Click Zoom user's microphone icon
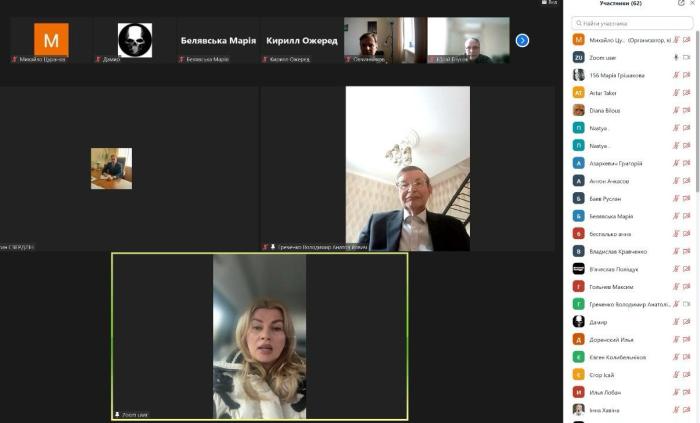 point(676,57)
